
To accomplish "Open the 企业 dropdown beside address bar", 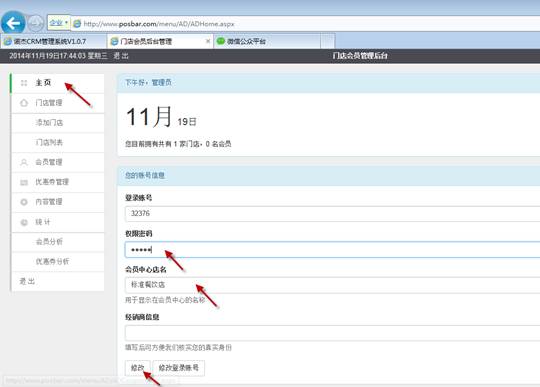I will (x=59, y=23).
